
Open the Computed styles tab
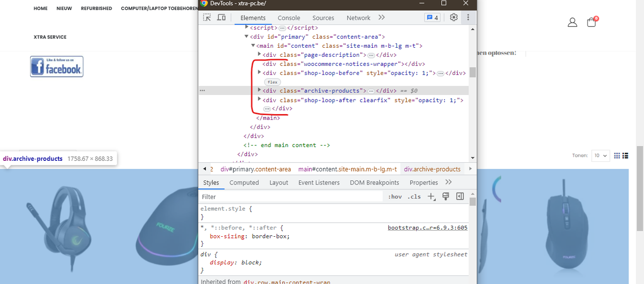click(x=244, y=182)
